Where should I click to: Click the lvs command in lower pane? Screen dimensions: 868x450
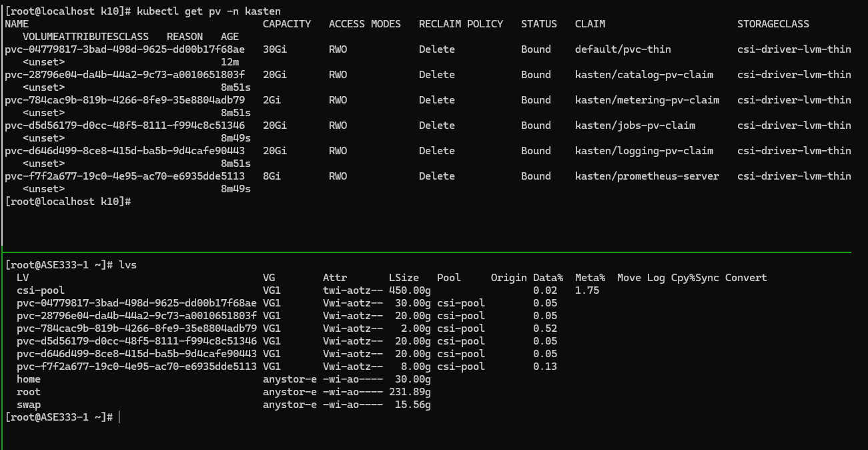click(x=128, y=265)
